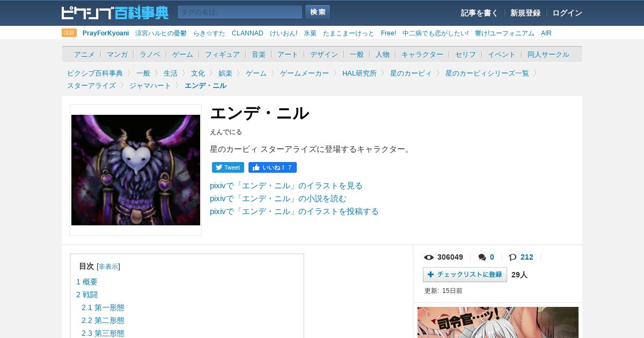The image size is (644, 338).
Task: Open pixivで小説を読む link
Action: coord(278,199)
